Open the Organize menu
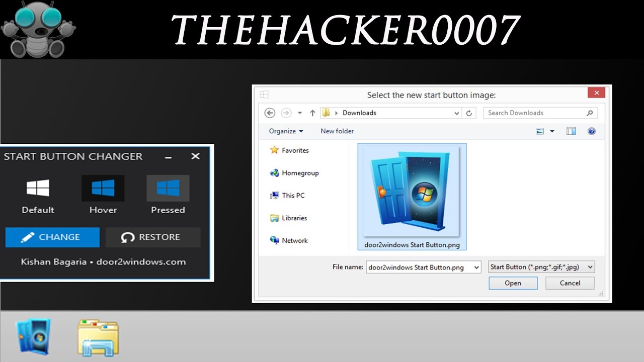The image size is (644, 362). 286,131
